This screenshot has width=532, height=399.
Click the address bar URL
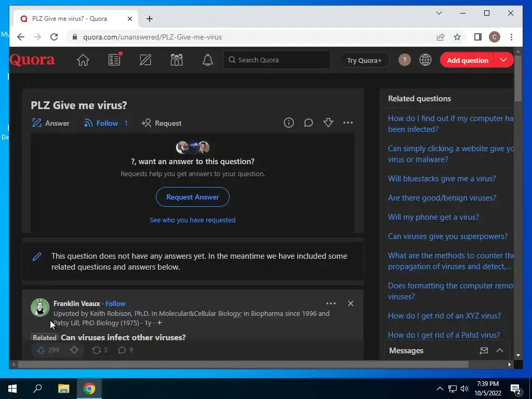[152, 37]
